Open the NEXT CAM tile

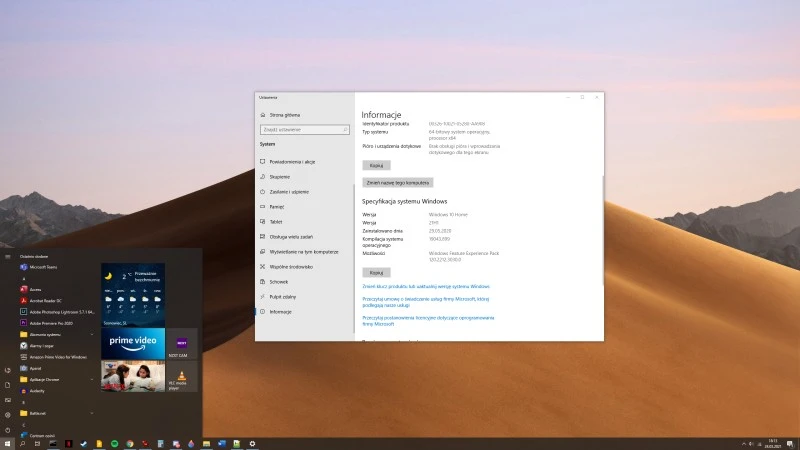point(182,343)
